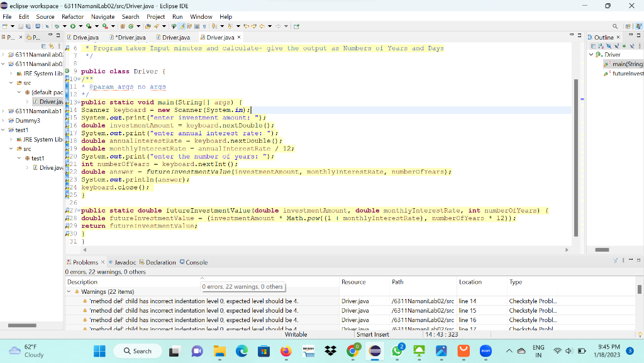Select the Search toolbar icon
644x363 pixels.
tap(46, 26)
